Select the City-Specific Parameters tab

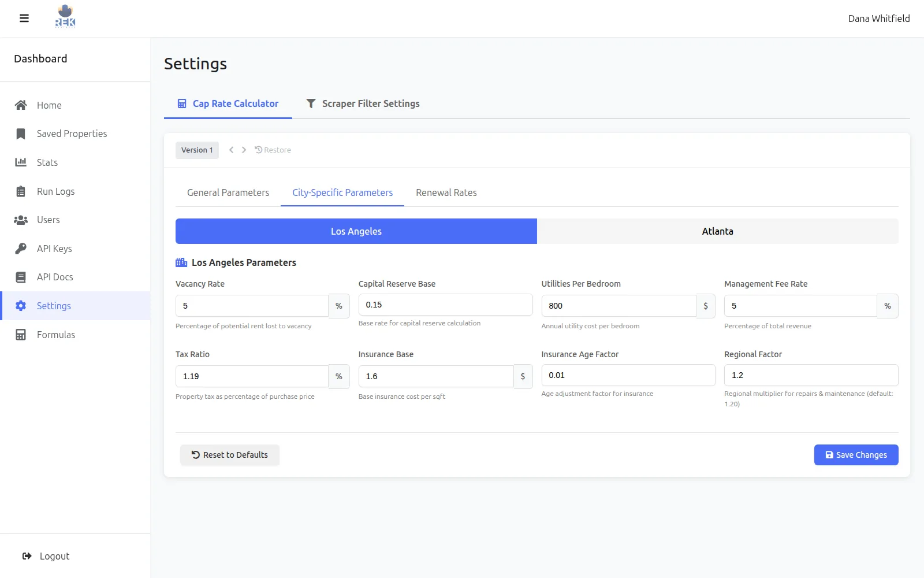tap(342, 192)
